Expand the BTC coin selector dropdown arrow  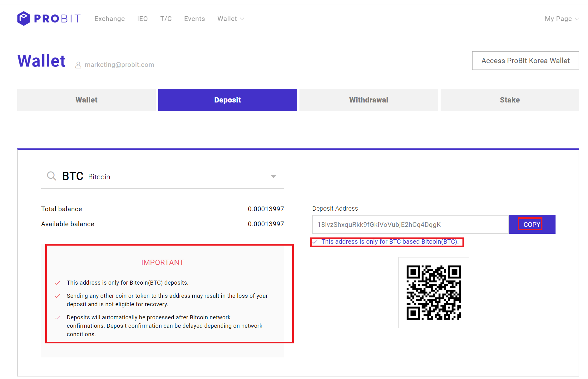pyautogui.click(x=274, y=176)
